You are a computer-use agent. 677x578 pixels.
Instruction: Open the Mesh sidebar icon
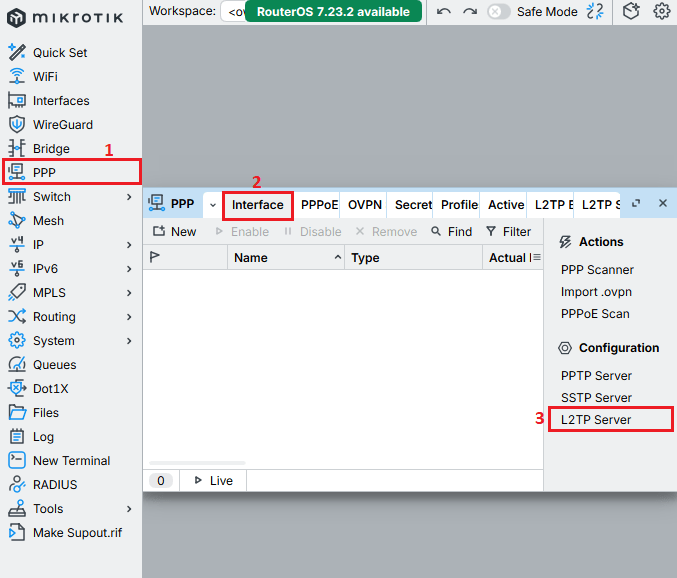17,221
